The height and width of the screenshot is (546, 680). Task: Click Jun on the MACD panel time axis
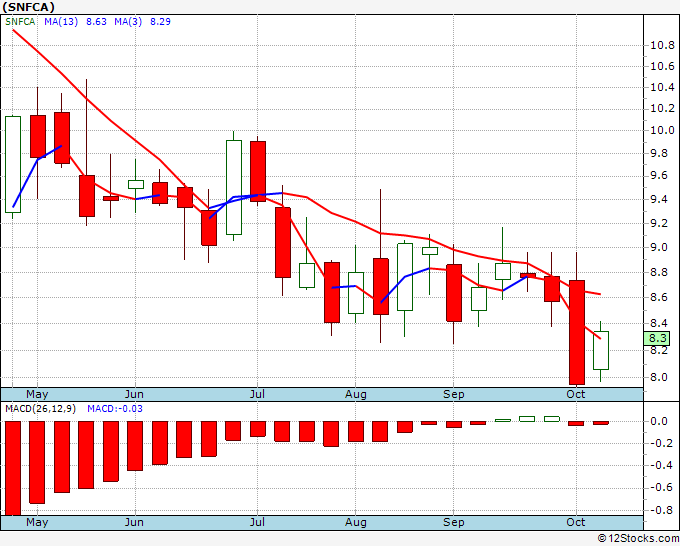point(134,522)
